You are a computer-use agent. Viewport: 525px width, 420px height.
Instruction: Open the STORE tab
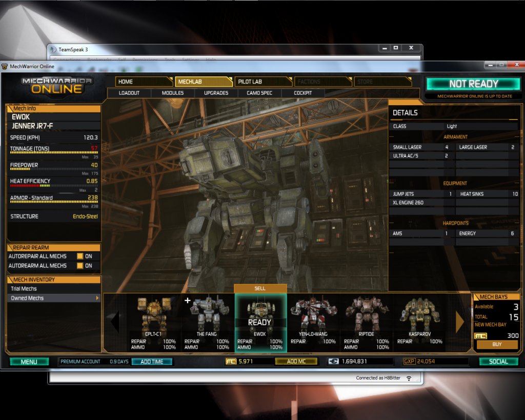pos(383,82)
